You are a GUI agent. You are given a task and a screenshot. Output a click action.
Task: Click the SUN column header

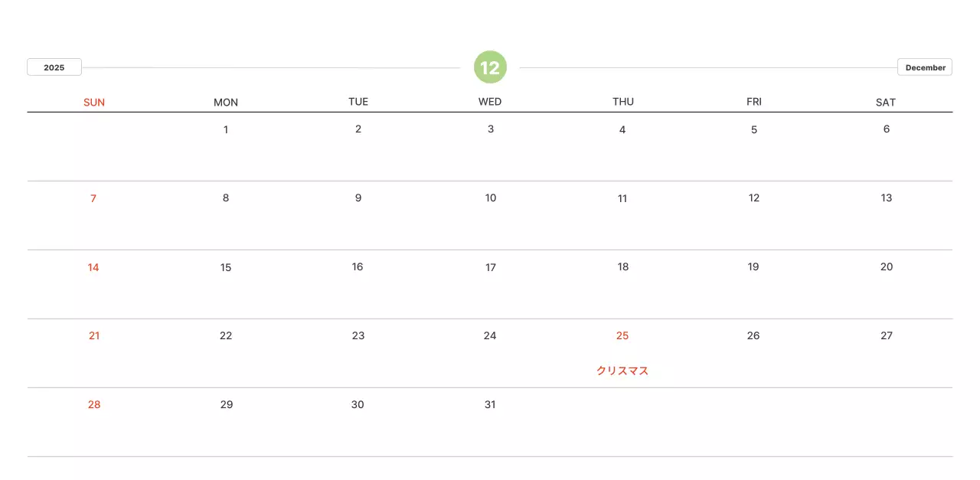[94, 102]
